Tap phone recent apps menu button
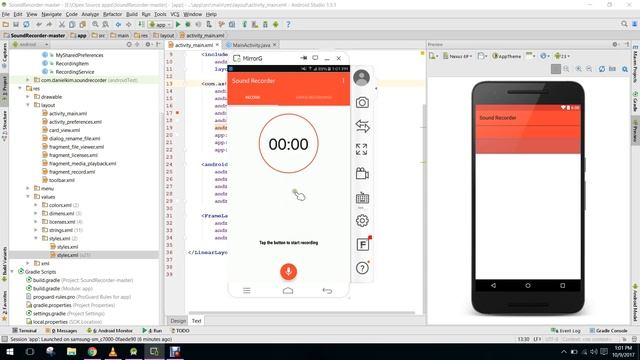640x360 pixels. (247, 291)
